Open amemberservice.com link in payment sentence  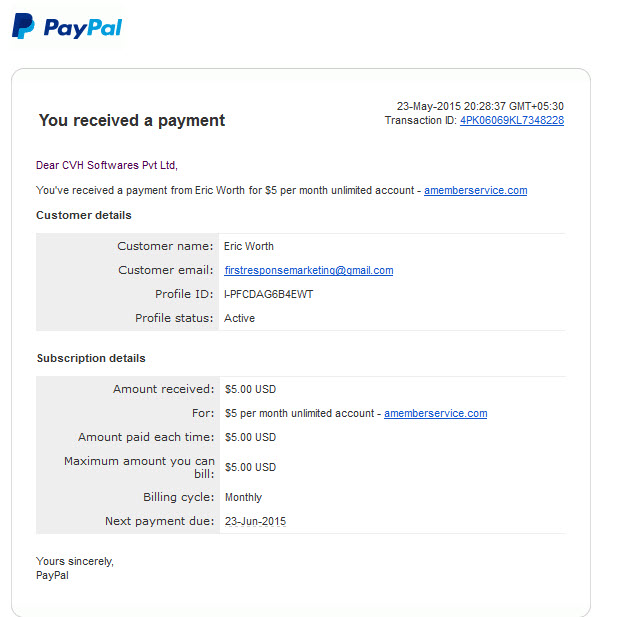pos(475,190)
